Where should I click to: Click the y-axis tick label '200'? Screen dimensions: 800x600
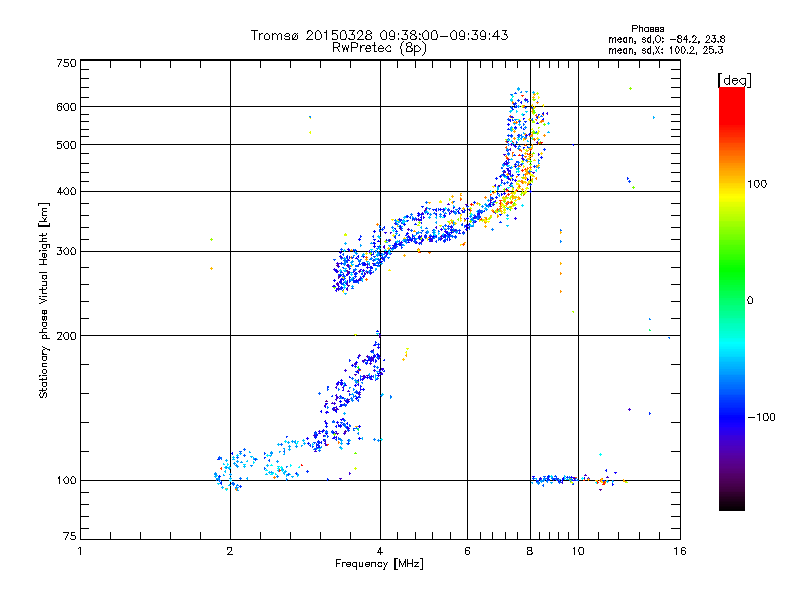pos(66,336)
